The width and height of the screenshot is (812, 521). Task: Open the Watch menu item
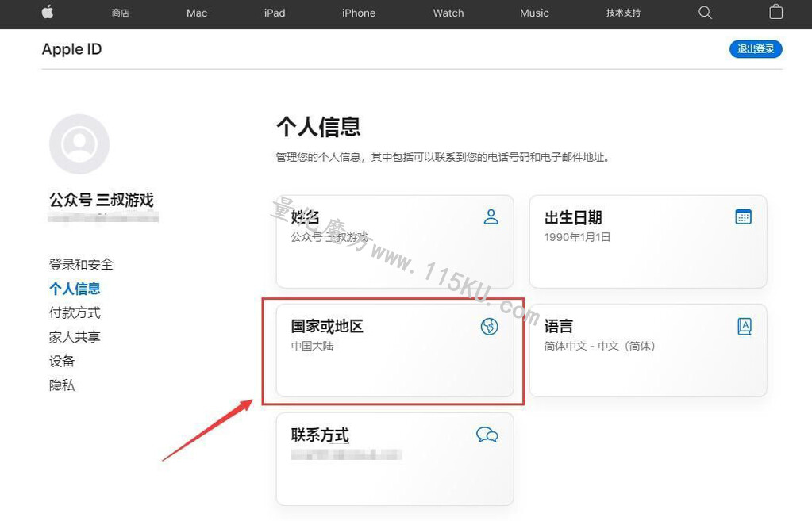click(x=448, y=13)
